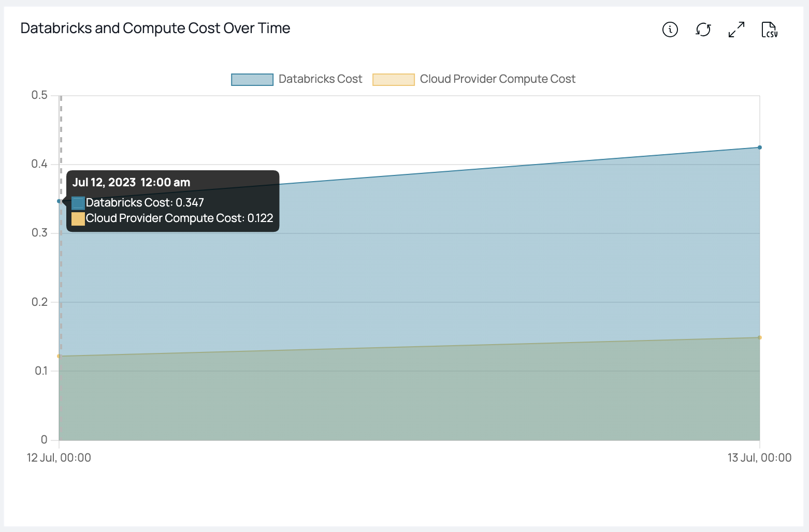Export chart data using the CSV icon

[769, 30]
